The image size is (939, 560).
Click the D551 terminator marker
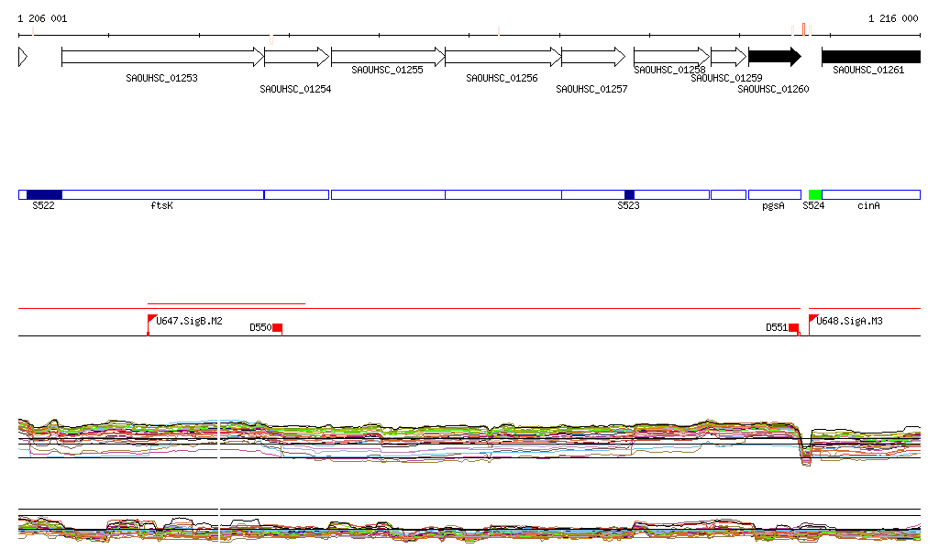(x=793, y=328)
